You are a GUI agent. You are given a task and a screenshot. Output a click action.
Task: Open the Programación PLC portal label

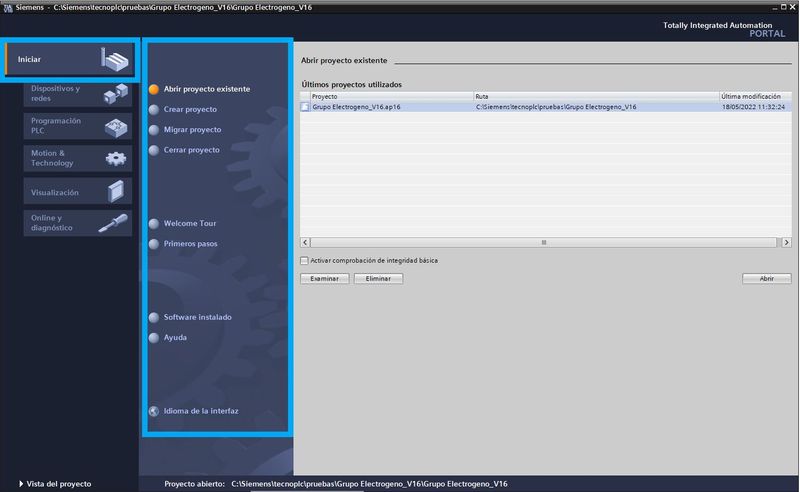pyautogui.click(x=56, y=126)
